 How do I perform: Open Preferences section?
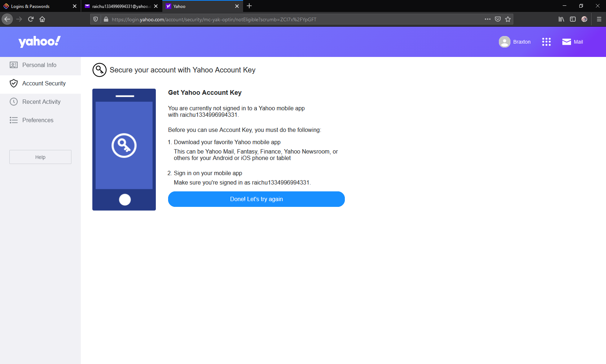40,120
